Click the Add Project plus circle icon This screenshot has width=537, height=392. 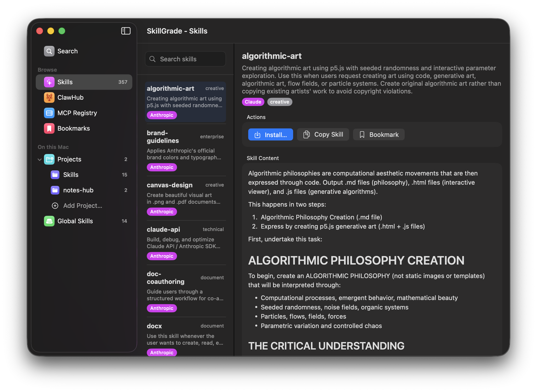pyautogui.click(x=55, y=206)
